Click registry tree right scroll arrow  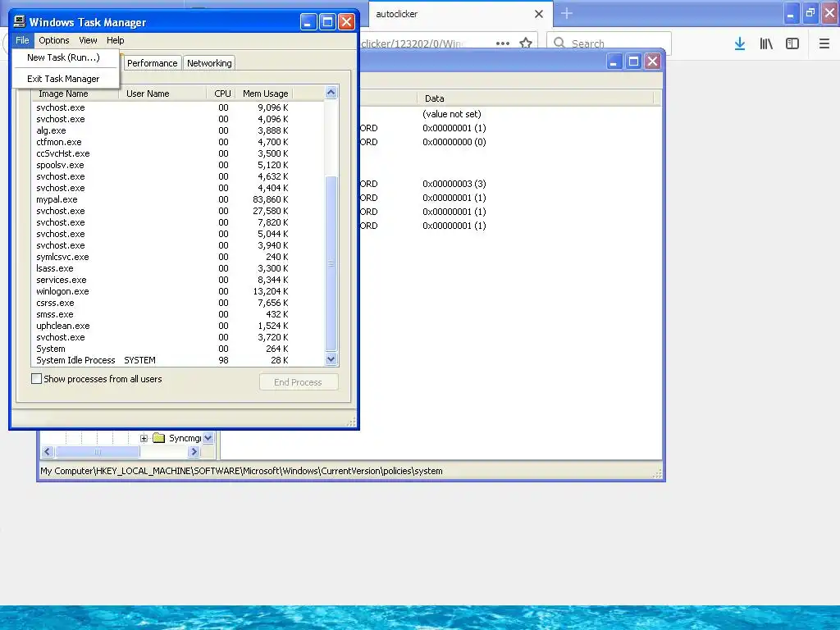194,452
